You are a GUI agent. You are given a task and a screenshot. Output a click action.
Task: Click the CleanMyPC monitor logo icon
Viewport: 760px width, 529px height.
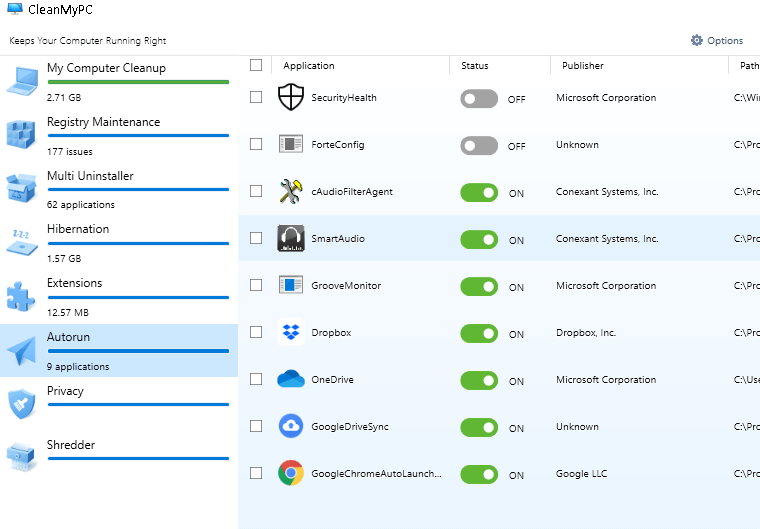(x=15, y=9)
